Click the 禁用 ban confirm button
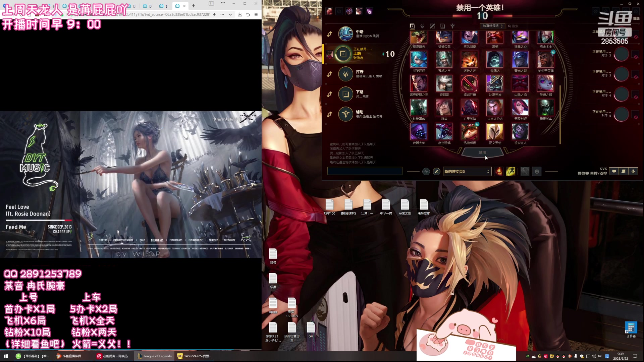Image resolution: width=644 pixels, height=362 pixels. [482, 153]
